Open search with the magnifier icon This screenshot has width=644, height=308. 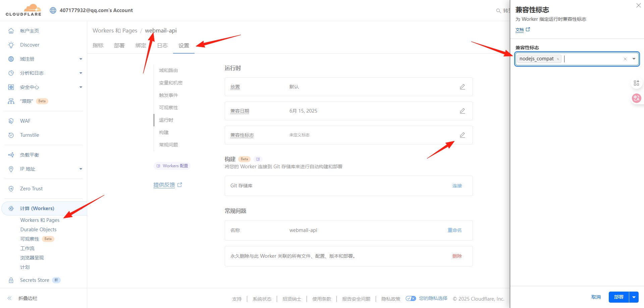tap(498, 10)
